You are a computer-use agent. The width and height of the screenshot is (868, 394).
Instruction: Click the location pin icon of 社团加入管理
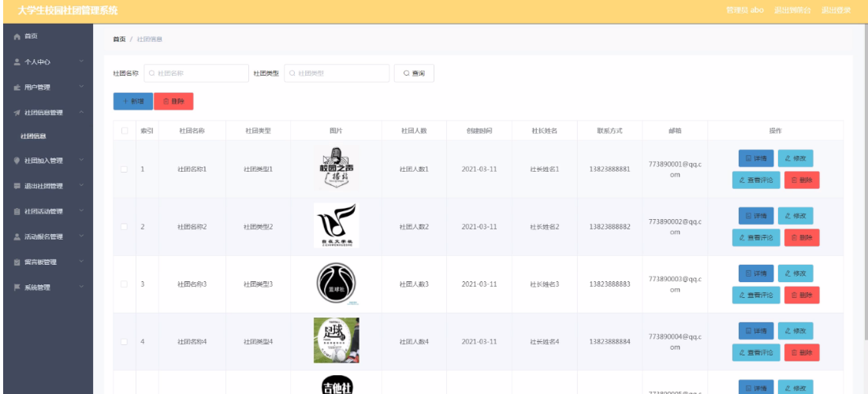[x=17, y=161]
